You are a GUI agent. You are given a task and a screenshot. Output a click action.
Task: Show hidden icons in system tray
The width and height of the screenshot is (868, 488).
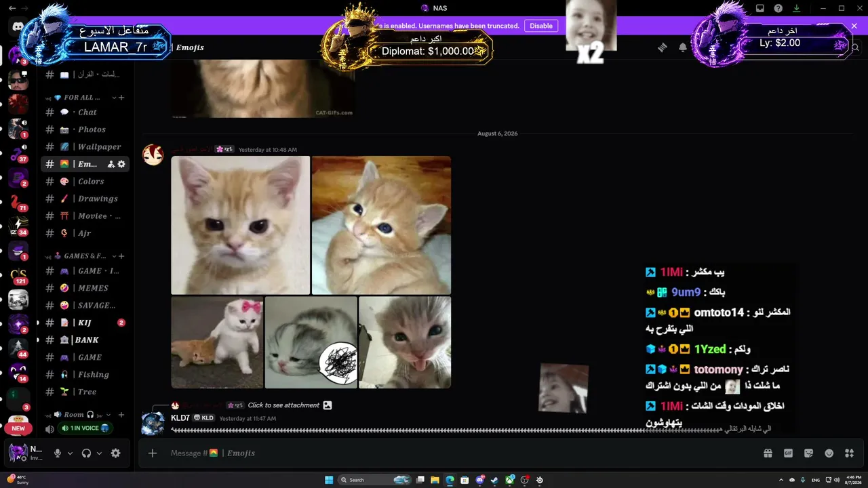click(x=781, y=480)
